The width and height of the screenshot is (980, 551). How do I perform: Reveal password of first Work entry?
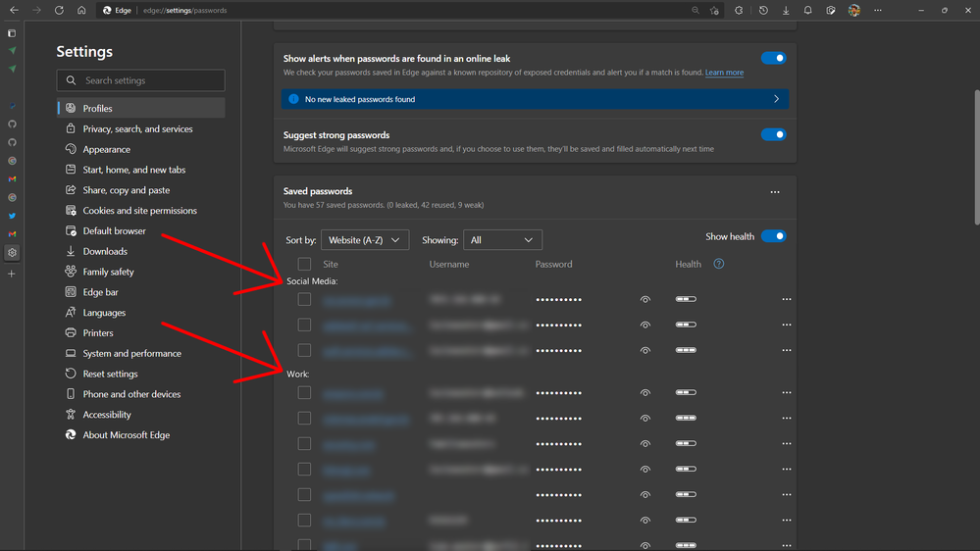click(645, 392)
